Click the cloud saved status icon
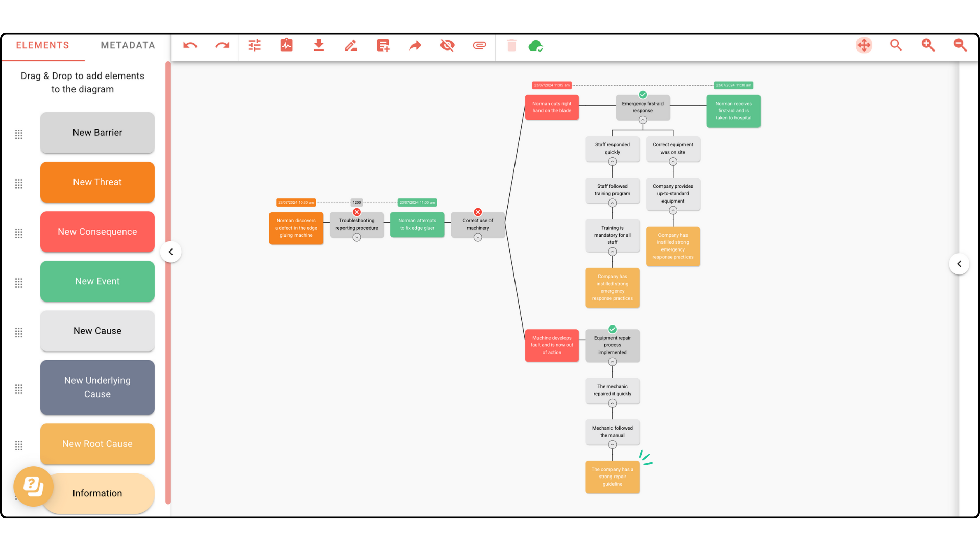The image size is (980, 551). pyautogui.click(x=535, y=46)
